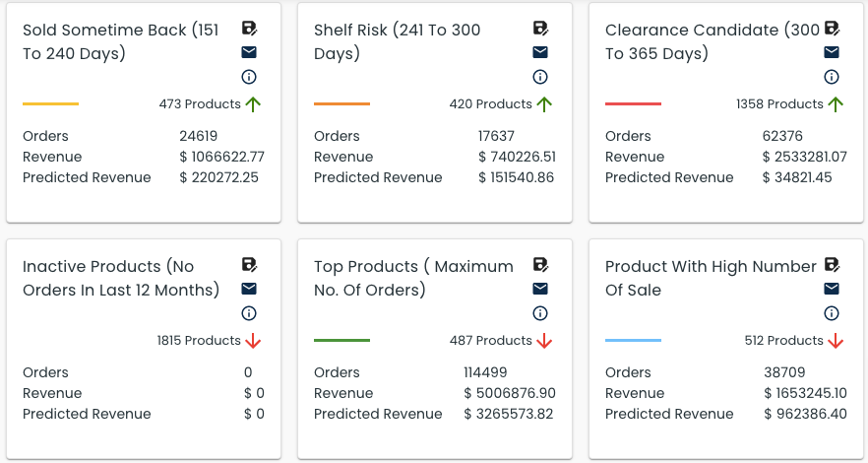Email the Inactive Products segment

point(249,289)
